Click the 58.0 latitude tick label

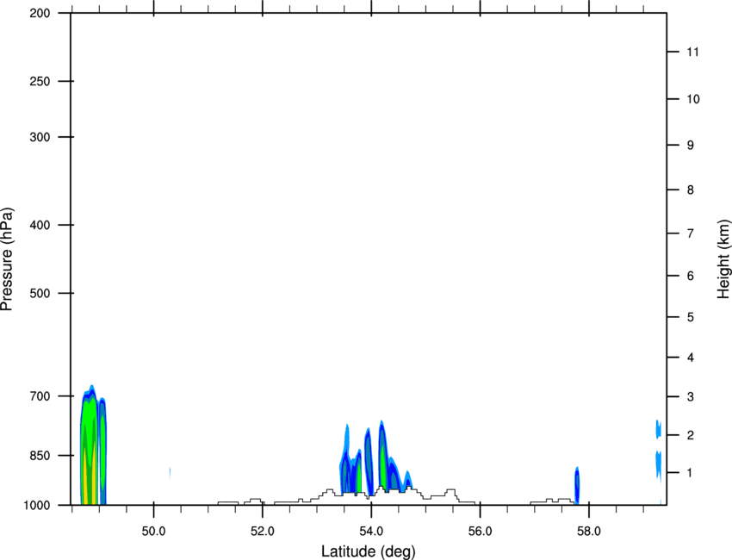[x=589, y=532]
